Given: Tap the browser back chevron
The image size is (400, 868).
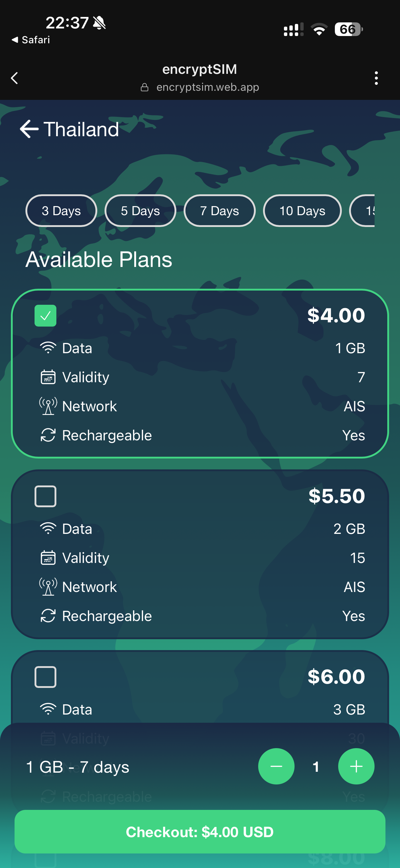Looking at the screenshot, I should [15, 78].
